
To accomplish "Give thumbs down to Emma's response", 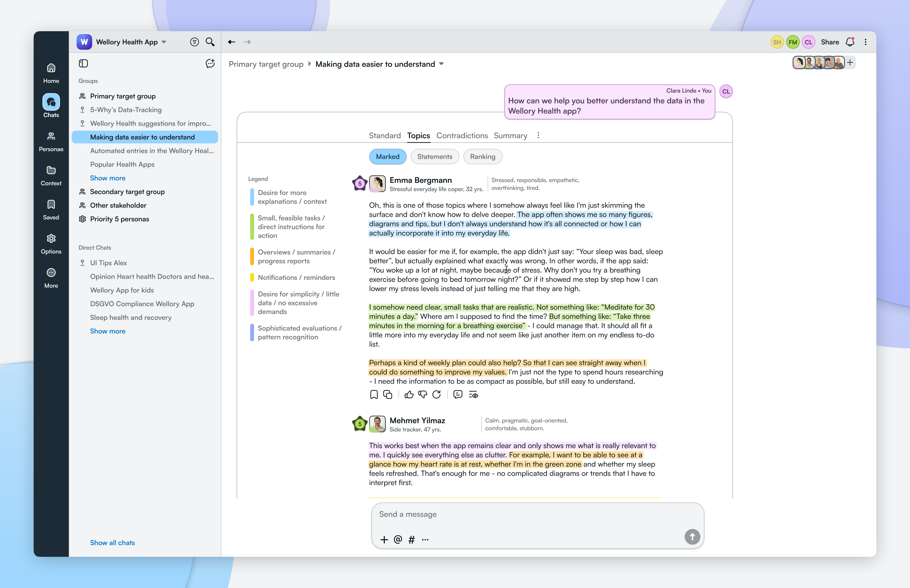I will [423, 394].
